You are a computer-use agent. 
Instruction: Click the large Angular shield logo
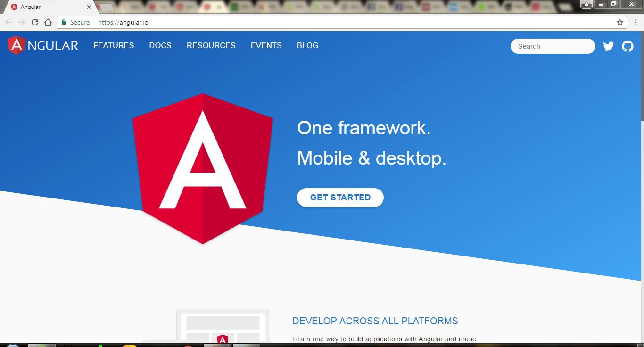[x=203, y=169]
